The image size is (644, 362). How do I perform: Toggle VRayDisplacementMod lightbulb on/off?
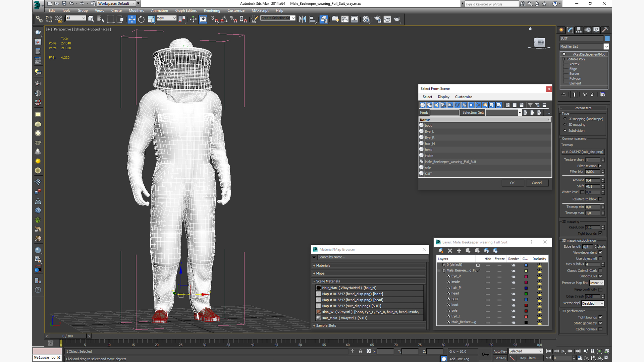pyautogui.click(x=564, y=54)
